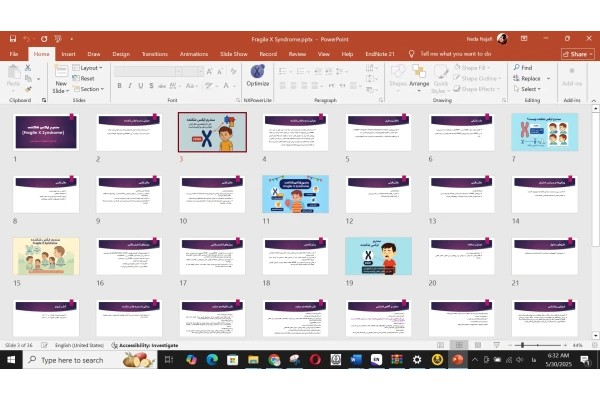Click the taskbar search box
Viewport: 600px width, 400px height.
coord(90,360)
